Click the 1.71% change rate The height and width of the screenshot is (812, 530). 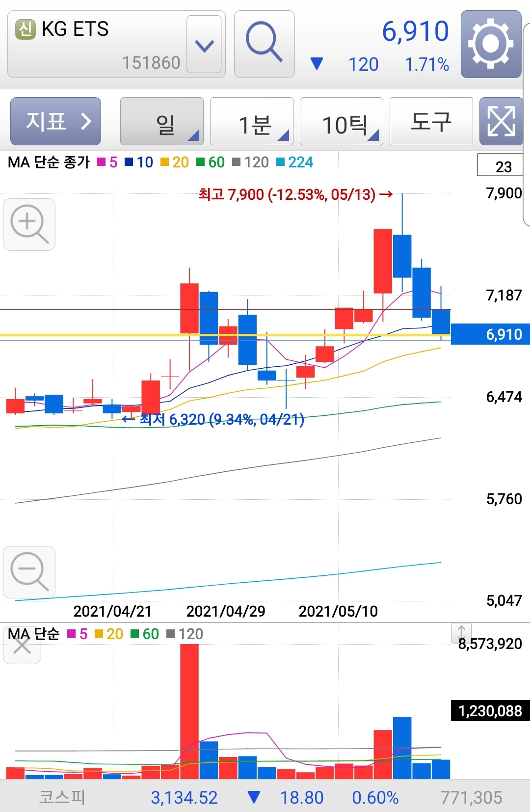pyautogui.click(x=427, y=64)
